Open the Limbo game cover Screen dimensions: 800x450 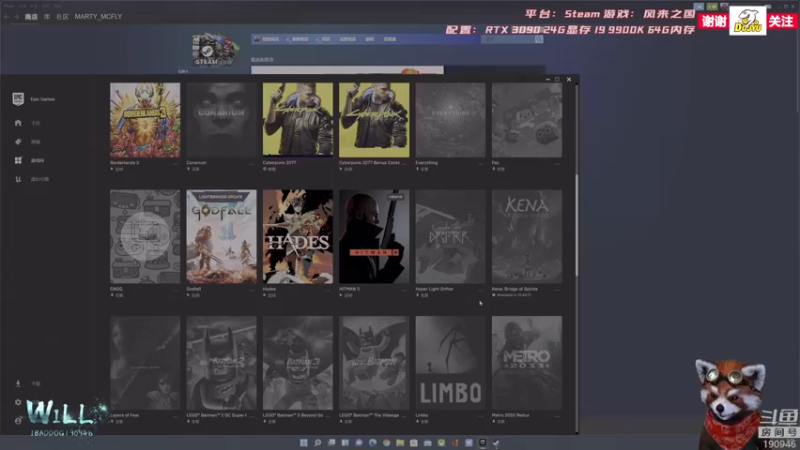(451, 363)
